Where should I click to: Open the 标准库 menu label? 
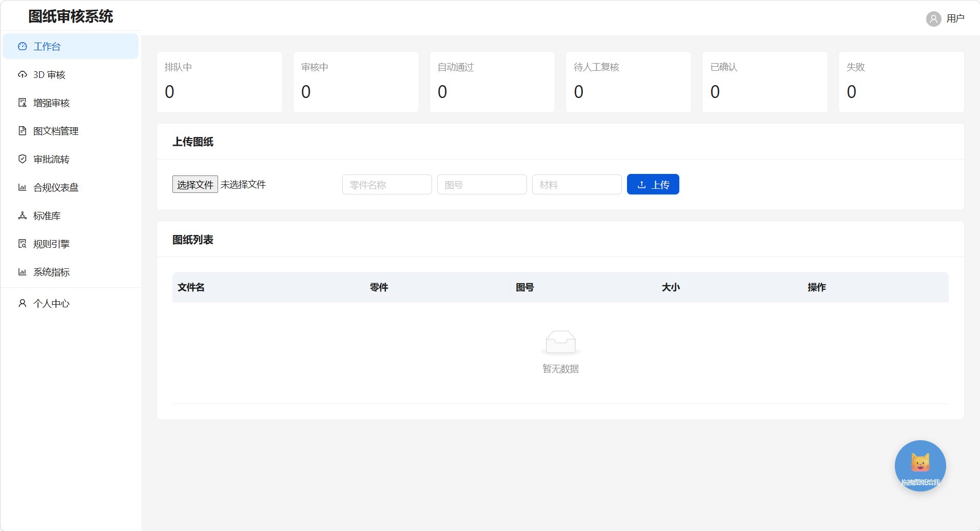point(47,216)
